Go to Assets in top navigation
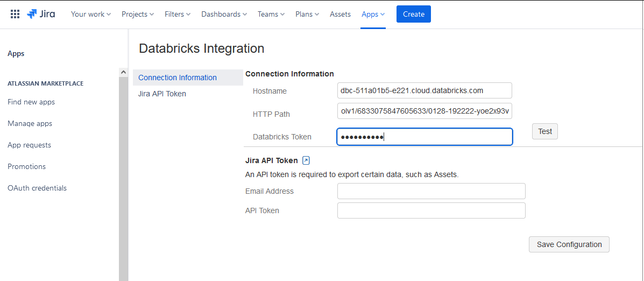 pyautogui.click(x=340, y=14)
